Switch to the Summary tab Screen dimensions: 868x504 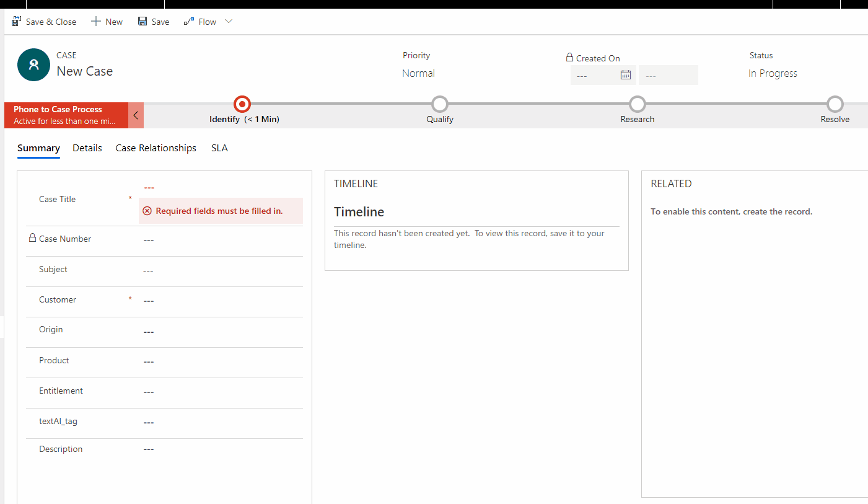tap(38, 148)
